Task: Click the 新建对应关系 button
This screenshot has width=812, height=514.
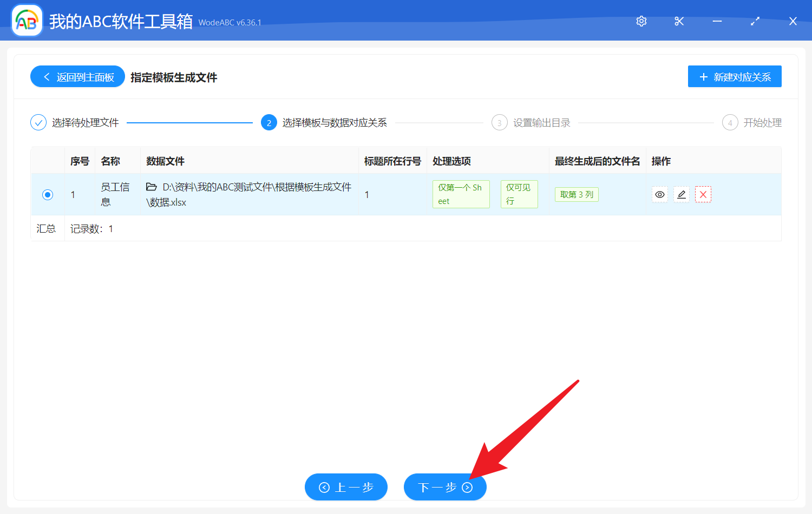Action: coord(735,76)
